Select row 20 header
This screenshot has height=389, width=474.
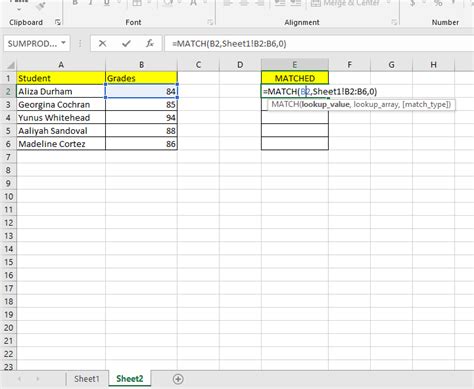click(8, 328)
